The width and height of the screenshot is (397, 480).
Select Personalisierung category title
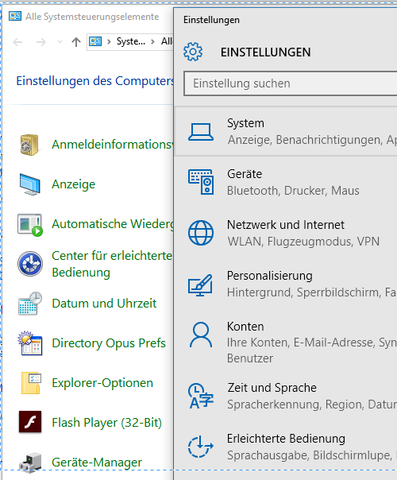(x=270, y=276)
